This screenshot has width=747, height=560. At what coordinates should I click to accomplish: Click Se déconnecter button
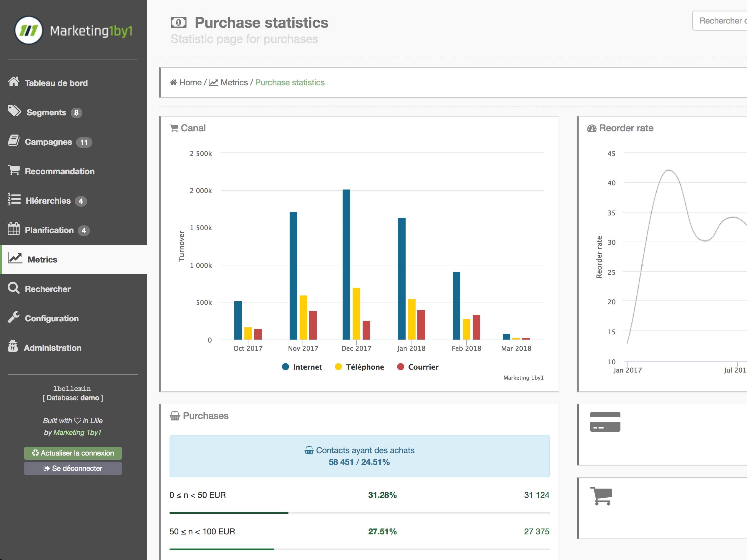click(73, 468)
